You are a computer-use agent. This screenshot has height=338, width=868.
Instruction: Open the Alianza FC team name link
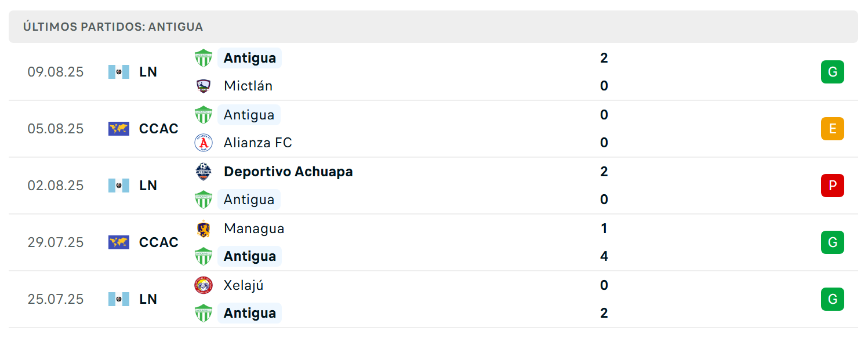[x=258, y=143]
